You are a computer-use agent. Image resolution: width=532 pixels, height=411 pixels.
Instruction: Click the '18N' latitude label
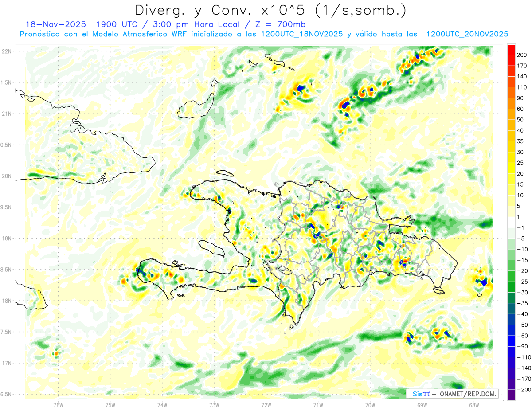[x=6, y=301]
